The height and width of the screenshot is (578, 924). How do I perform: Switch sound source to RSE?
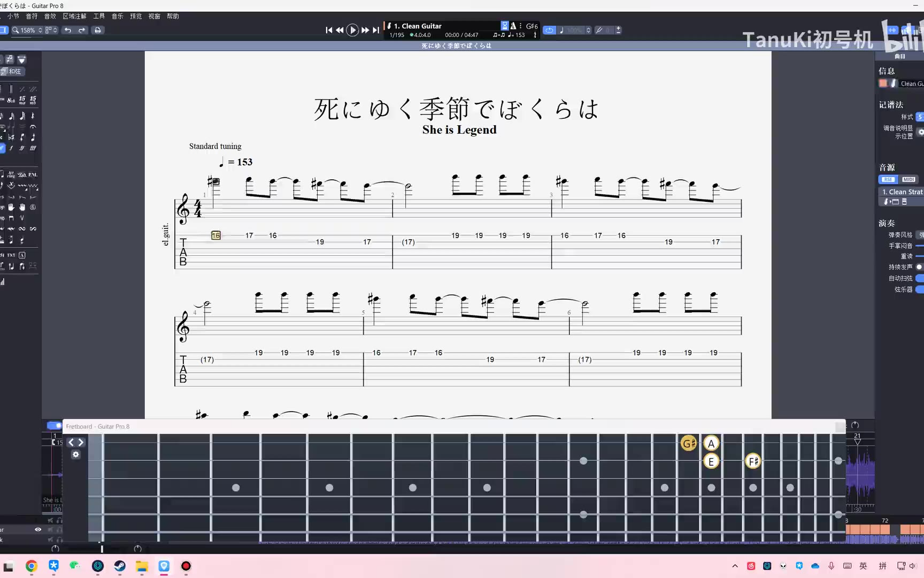pyautogui.click(x=888, y=179)
